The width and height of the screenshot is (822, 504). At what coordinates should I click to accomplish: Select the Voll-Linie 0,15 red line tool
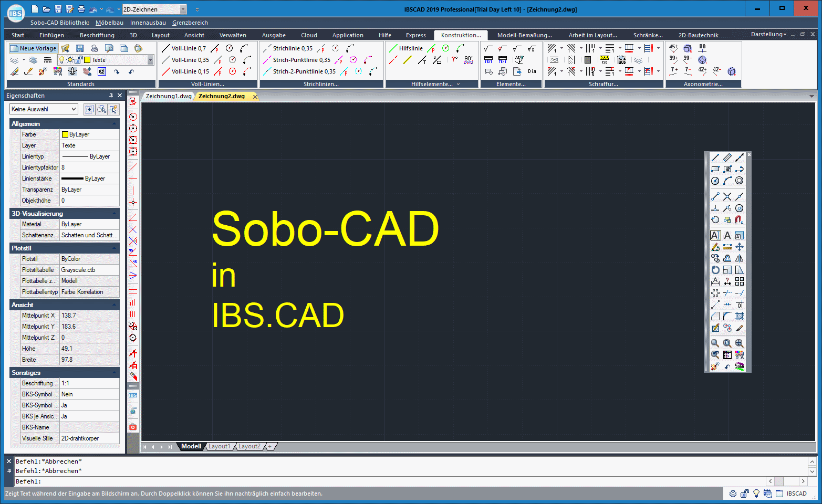click(185, 71)
